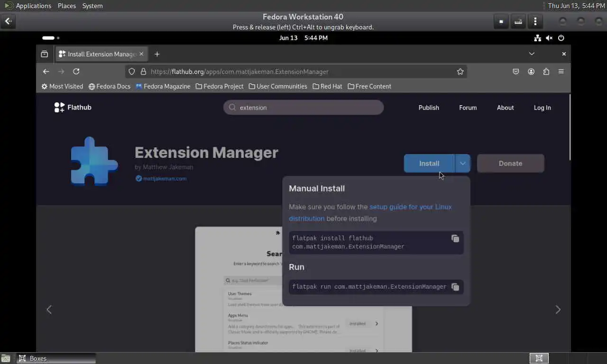Show previous screenshot arrow
The image size is (607, 364).
pyautogui.click(x=49, y=309)
